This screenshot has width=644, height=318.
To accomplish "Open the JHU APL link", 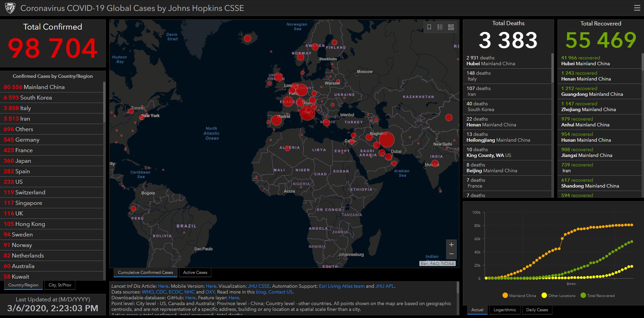I will tap(385, 286).
